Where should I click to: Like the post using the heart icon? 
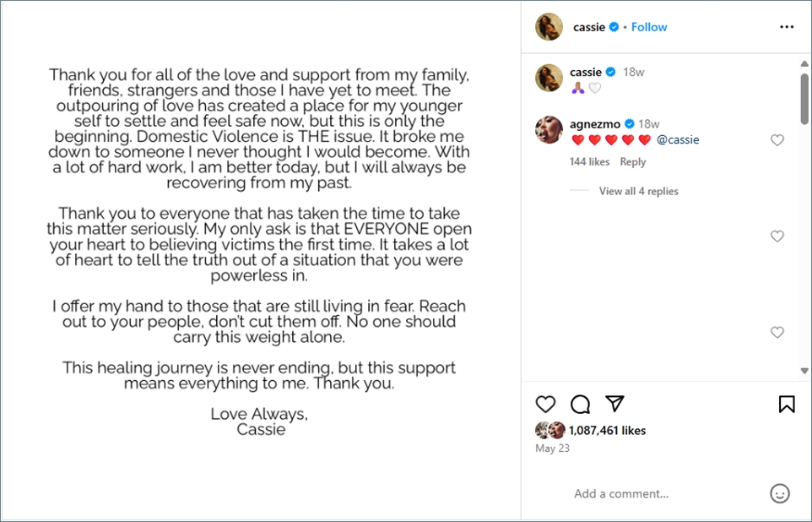[545, 405]
